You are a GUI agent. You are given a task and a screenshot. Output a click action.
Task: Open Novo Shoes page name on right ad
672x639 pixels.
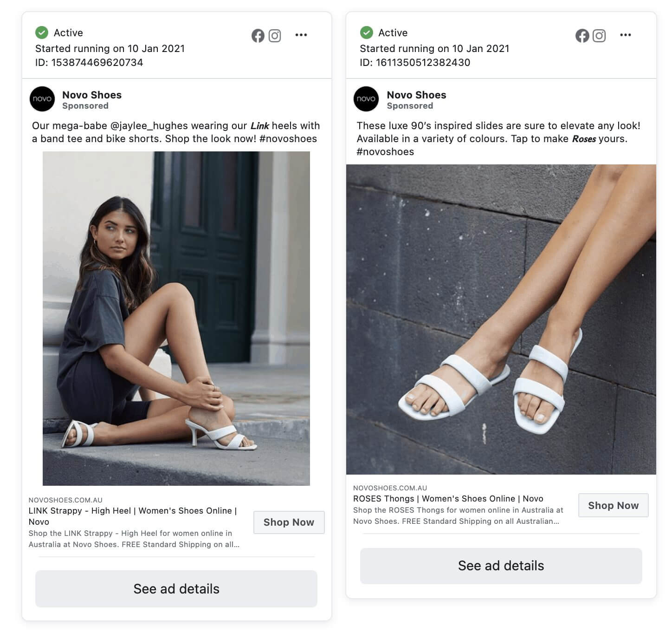[416, 95]
